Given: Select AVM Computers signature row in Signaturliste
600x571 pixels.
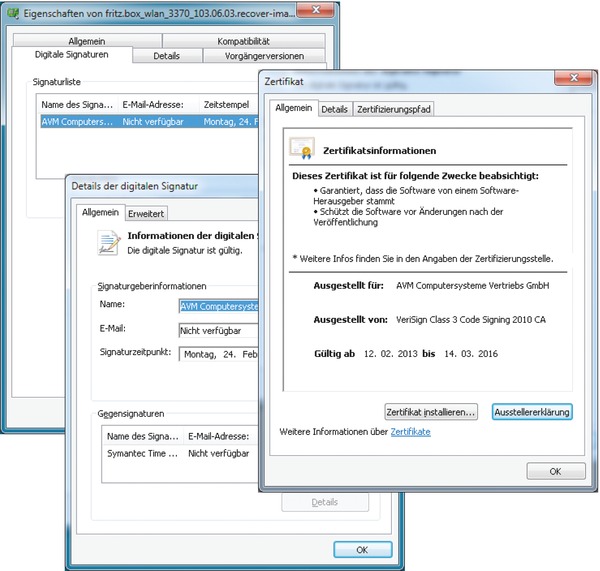Looking at the screenshot, I should pyautogui.click(x=150, y=122).
